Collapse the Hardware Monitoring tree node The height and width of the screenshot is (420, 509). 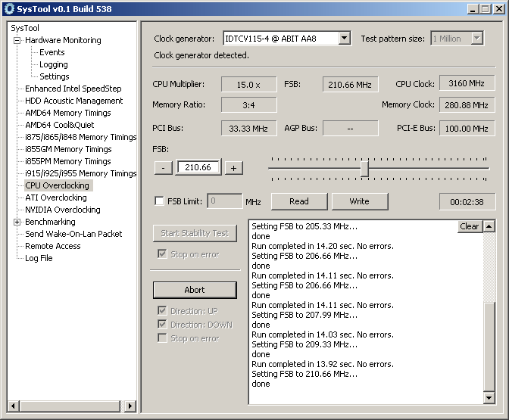click(x=17, y=40)
